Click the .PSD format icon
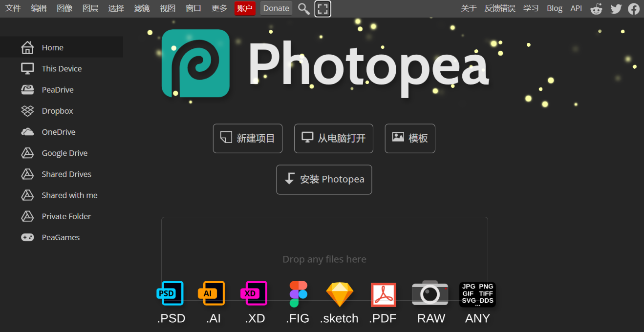 click(171, 293)
